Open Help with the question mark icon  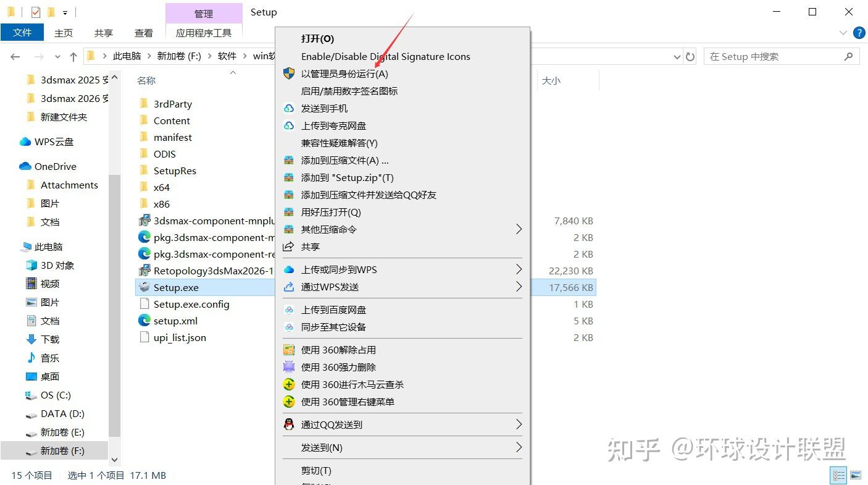(858, 33)
